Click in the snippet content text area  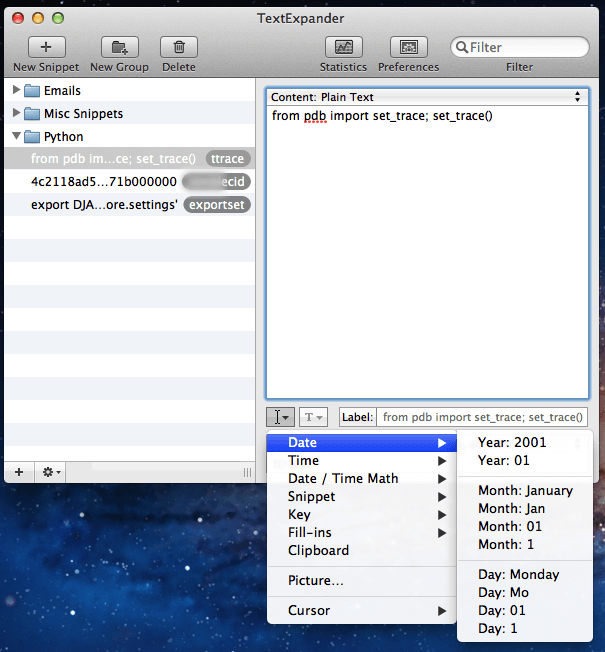(427, 252)
